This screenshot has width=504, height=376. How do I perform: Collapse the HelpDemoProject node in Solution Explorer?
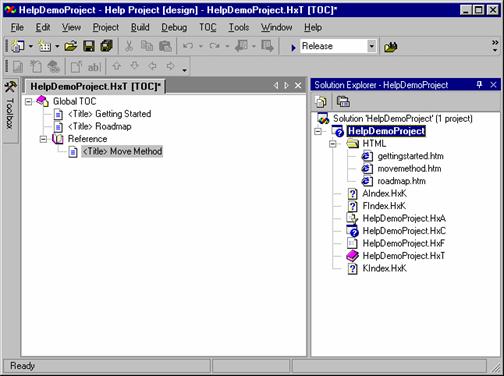tap(318, 131)
